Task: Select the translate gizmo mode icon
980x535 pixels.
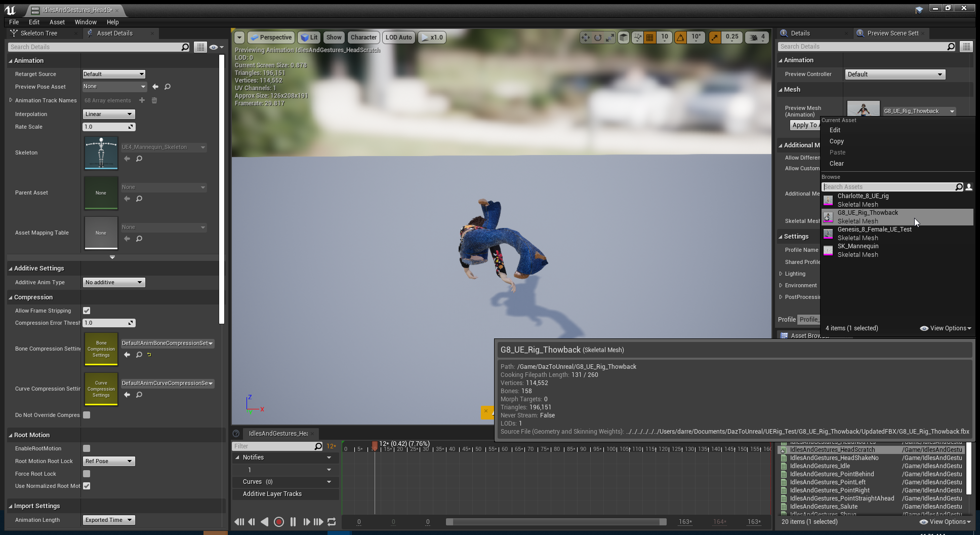Action: click(x=585, y=37)
